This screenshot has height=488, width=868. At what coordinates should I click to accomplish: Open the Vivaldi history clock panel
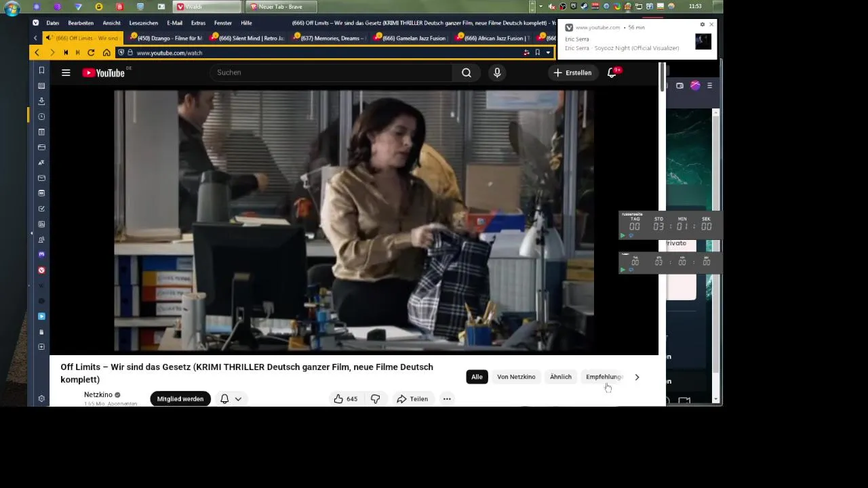coord(41,117)
